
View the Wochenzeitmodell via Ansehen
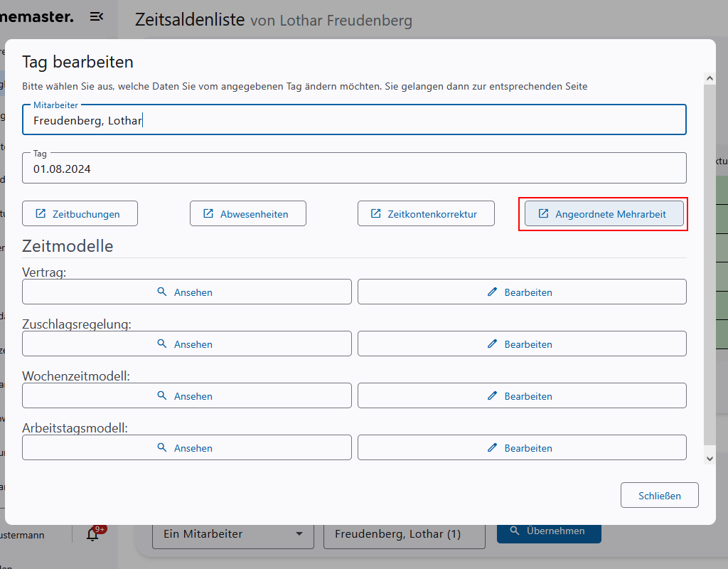(186, 395)
